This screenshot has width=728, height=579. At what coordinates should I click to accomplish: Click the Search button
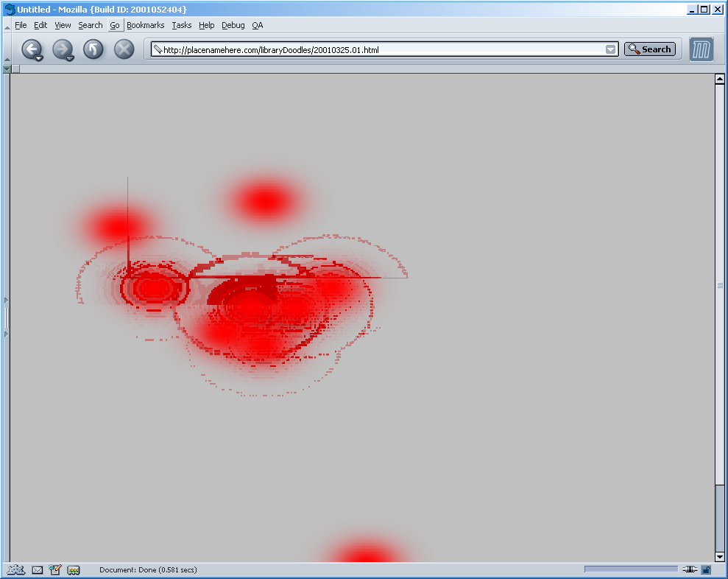tap(649, 49)
